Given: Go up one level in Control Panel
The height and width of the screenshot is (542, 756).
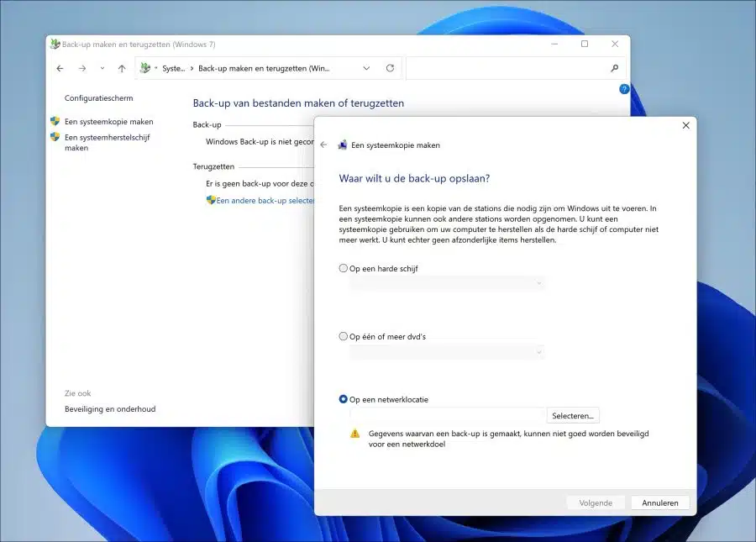Looking at the screenshot, I should pyautogui.click(x=122, y=68).
